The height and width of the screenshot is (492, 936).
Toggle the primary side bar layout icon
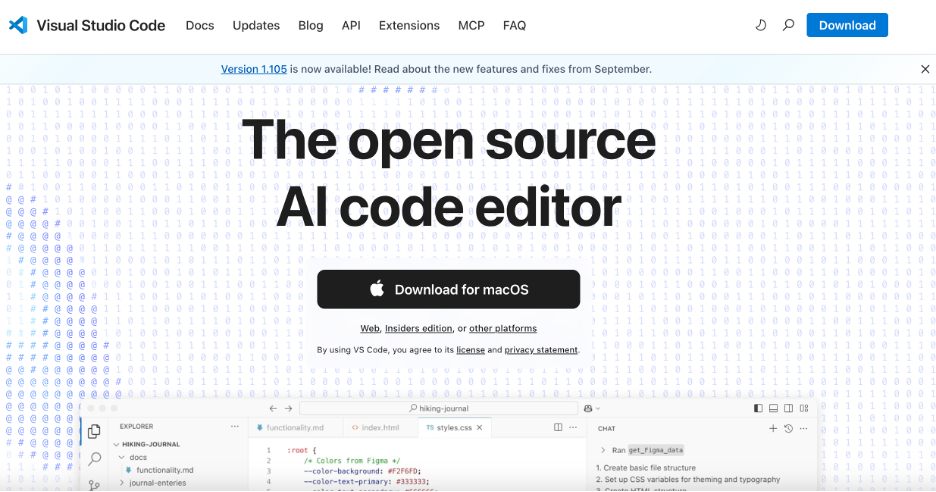click(758, 408)
